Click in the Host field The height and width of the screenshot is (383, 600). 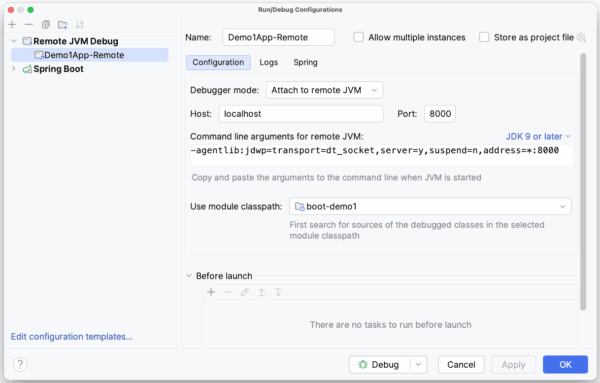click(301, 114)
